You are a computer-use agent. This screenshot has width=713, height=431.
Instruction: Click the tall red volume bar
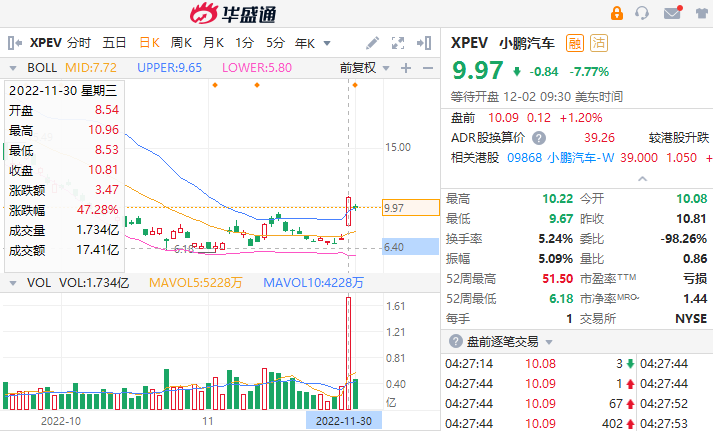point(348,353)
